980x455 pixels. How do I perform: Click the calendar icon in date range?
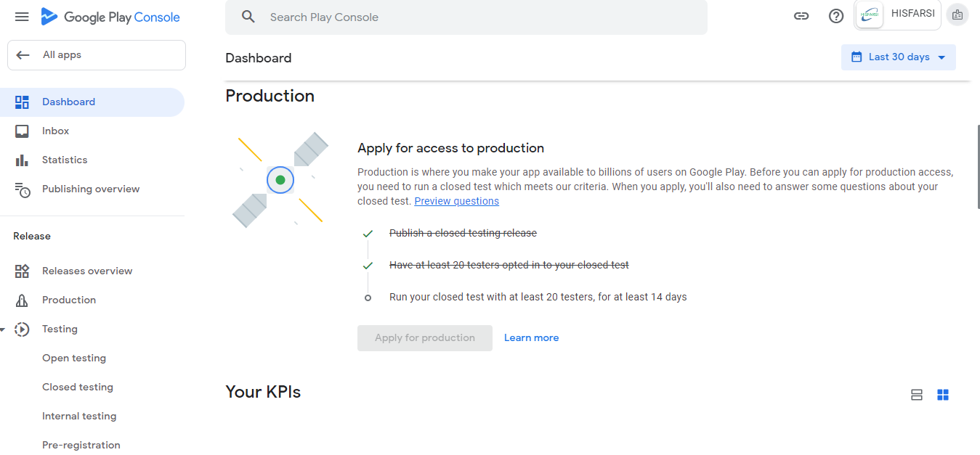click(857, 57)
